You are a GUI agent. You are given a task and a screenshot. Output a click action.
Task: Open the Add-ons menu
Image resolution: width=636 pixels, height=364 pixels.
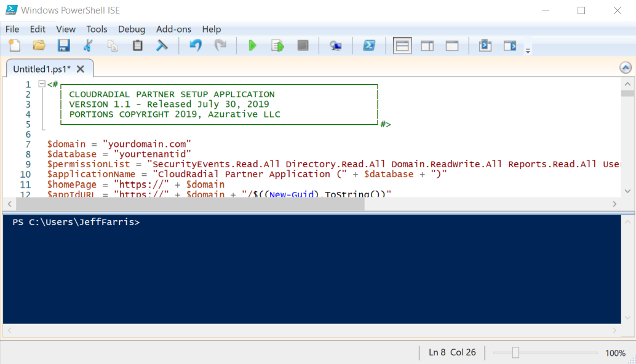[x=173, y=29]
